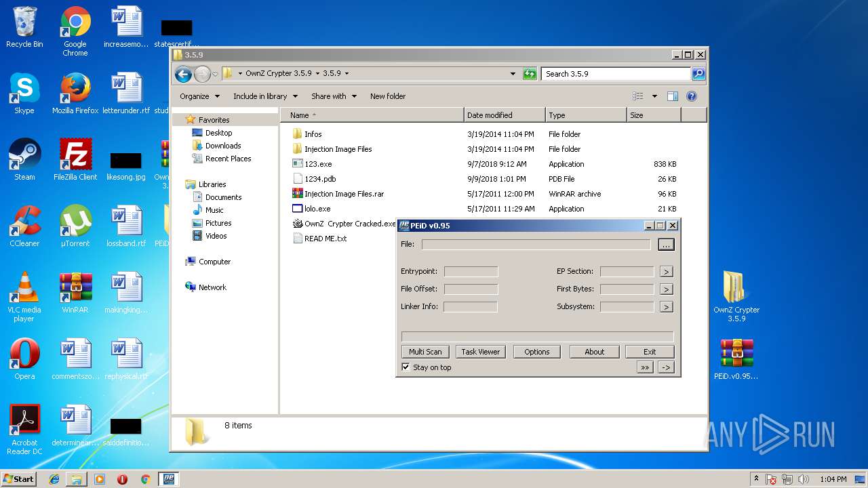Click the search magnifier icon in Explorer

pyautogui.click(x=698, y=74)
